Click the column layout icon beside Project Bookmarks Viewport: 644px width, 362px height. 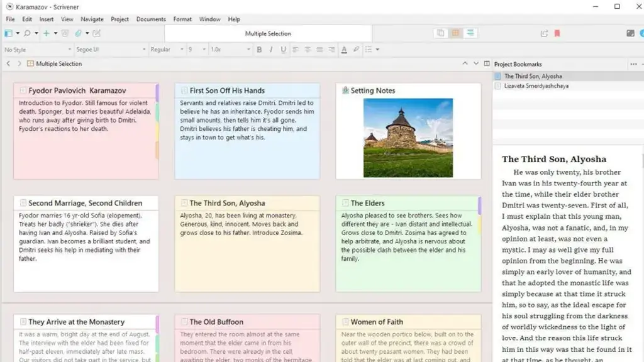487,63
